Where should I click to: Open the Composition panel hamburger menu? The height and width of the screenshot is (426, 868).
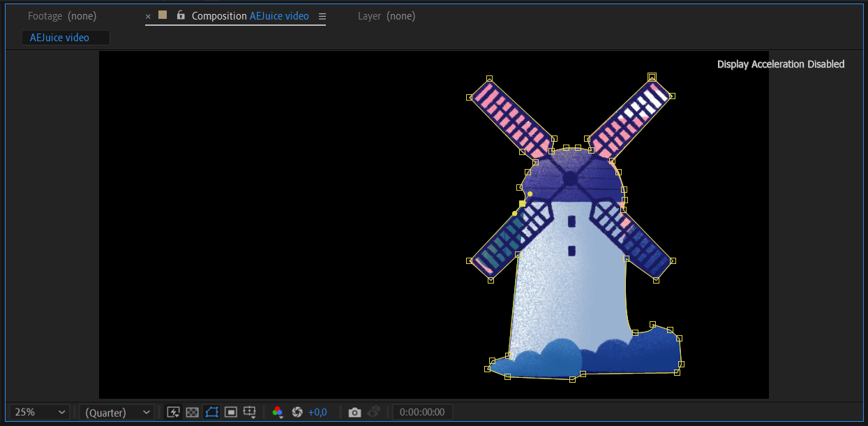click(322, 16)
